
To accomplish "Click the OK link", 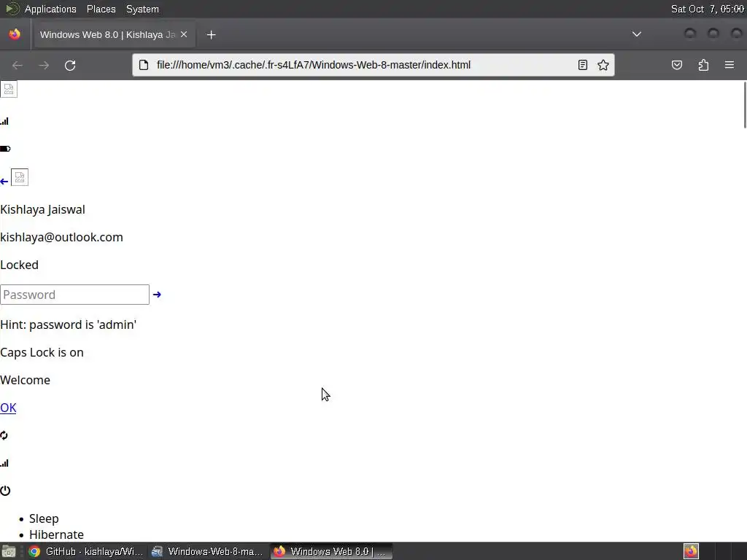I will point(8,408).
